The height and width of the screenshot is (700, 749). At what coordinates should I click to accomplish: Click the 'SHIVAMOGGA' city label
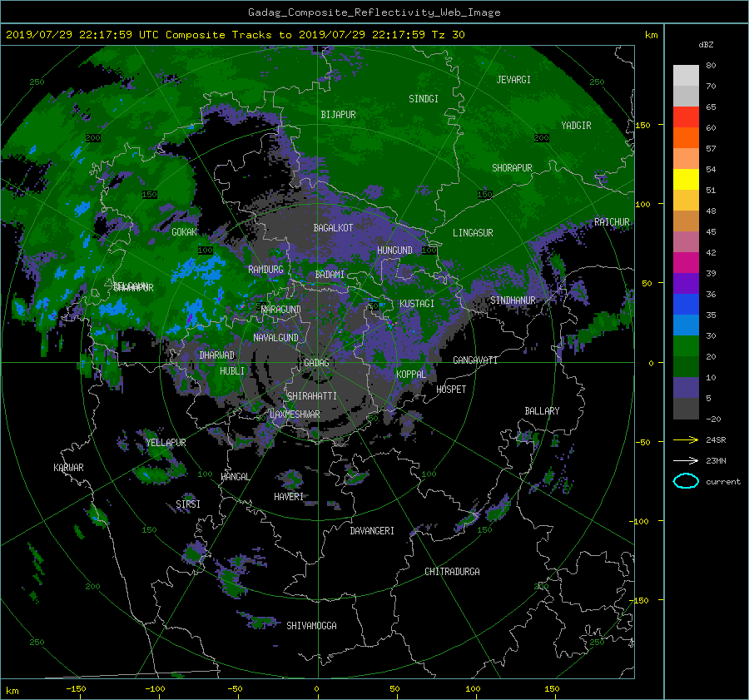click(x=311, y=626)
